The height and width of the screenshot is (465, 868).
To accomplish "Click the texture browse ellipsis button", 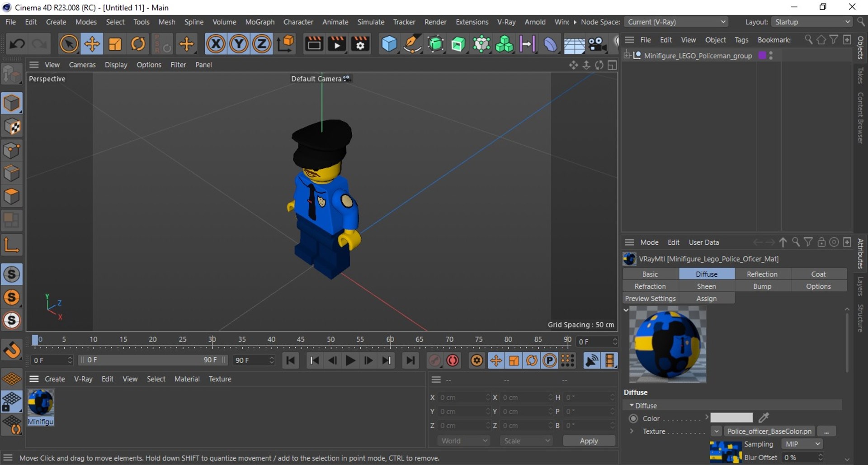I will (x=826, y=432).
